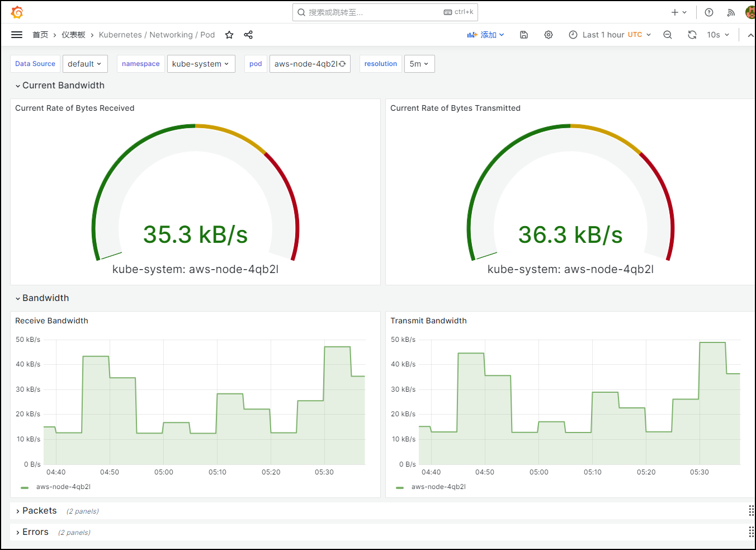Toggle aws-node-4qb2l legend in Transmit Bandwidth

[438, 487]
